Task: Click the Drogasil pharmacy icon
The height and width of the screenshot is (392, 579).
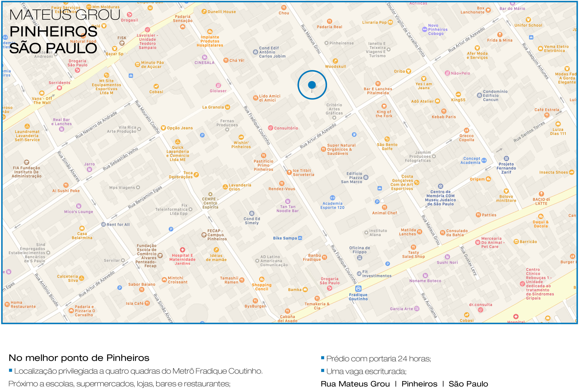Action: pyautogui.click(x=129, y=14)
